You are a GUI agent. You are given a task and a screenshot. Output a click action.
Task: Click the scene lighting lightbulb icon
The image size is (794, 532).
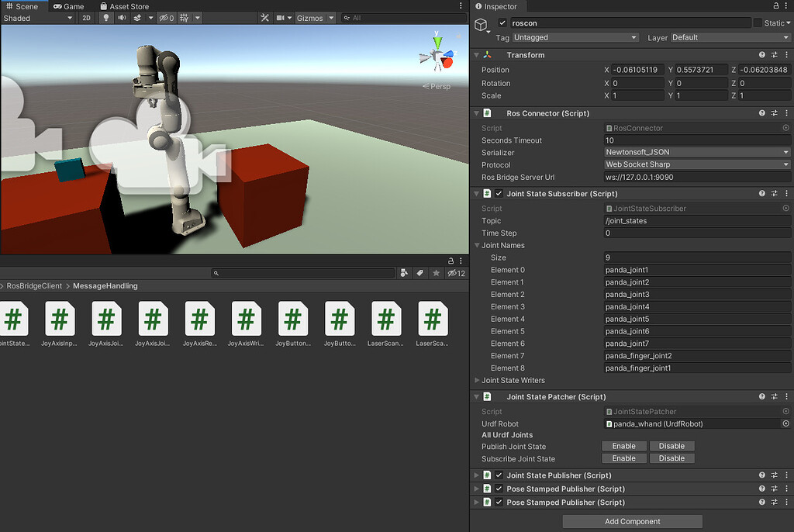[106, 18]
